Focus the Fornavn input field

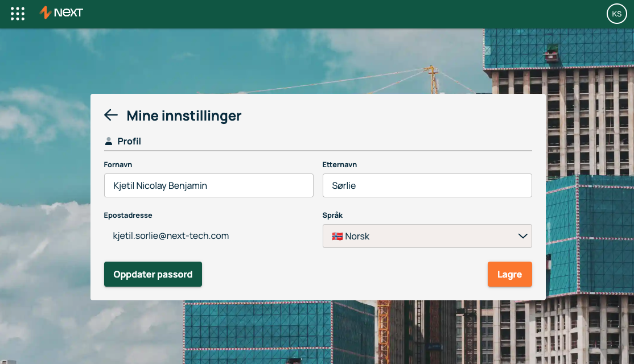(x=209, y=185)
